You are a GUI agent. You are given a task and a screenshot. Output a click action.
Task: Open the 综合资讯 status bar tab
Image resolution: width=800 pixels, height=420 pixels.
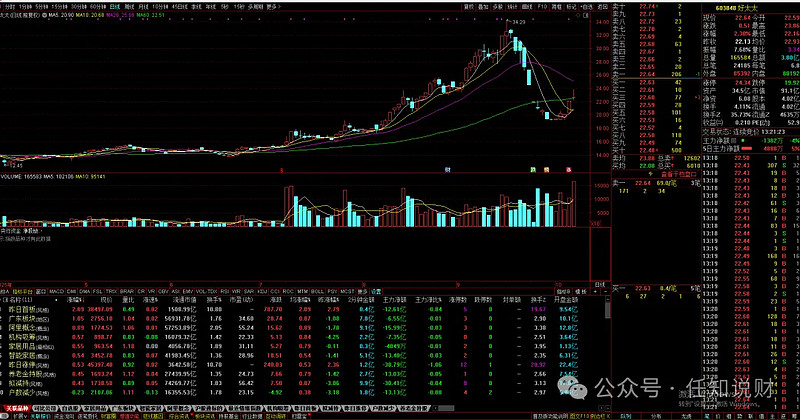179,416
